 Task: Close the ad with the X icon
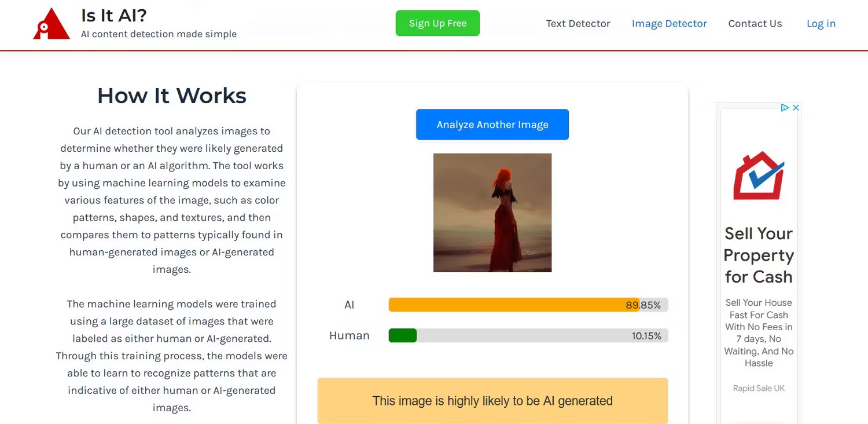[x=796, y=108]
